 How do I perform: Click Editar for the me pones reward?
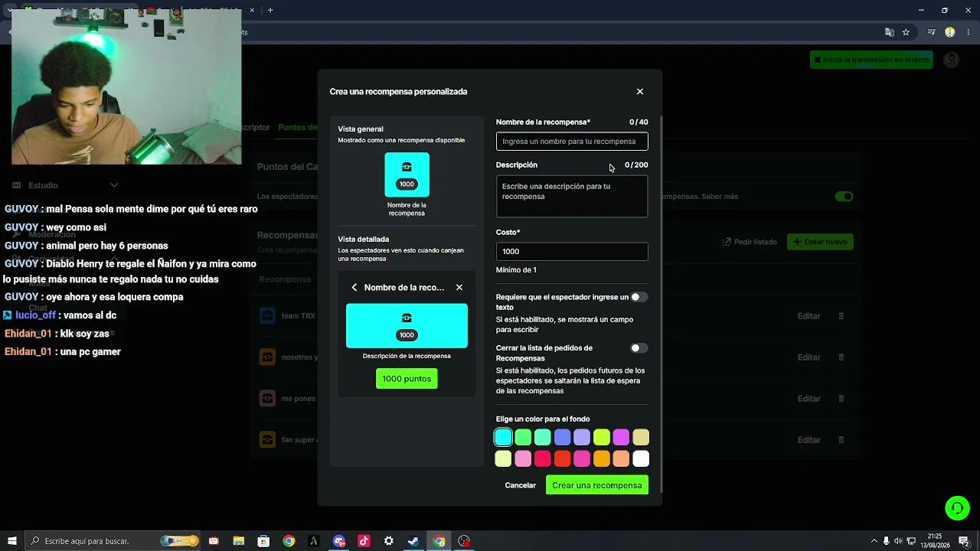809,399
